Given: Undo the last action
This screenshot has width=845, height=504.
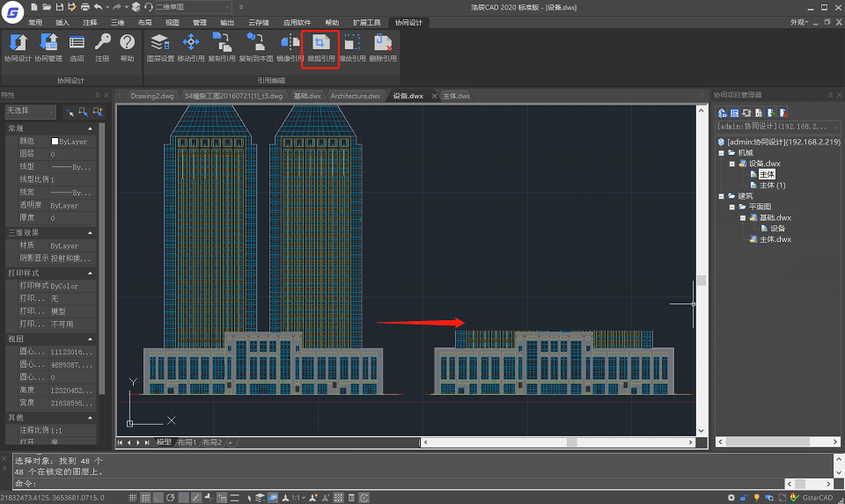Looking at the screenshot, I should click(98, 7).
